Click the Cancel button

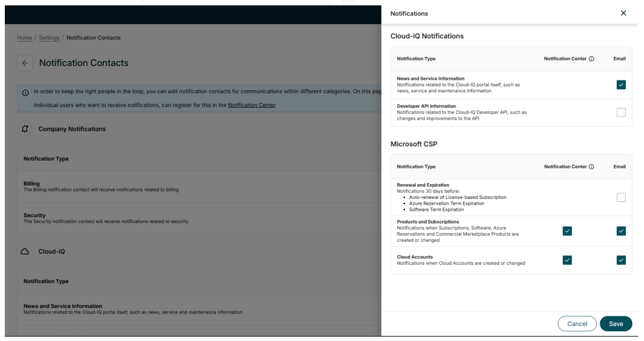click(577, 324)
